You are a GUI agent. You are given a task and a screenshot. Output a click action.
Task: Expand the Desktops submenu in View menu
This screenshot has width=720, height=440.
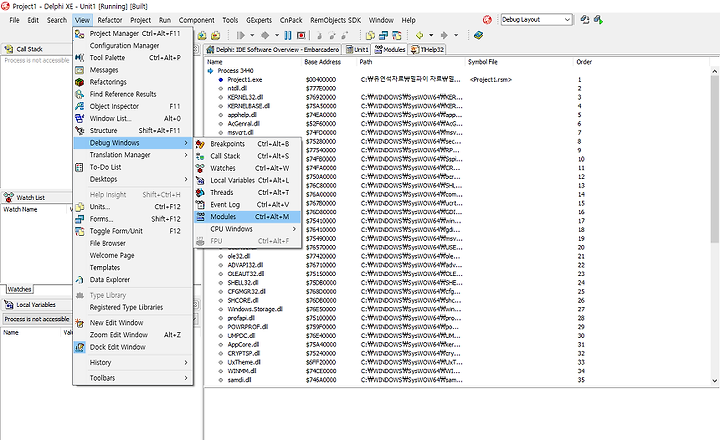point(133,180)
